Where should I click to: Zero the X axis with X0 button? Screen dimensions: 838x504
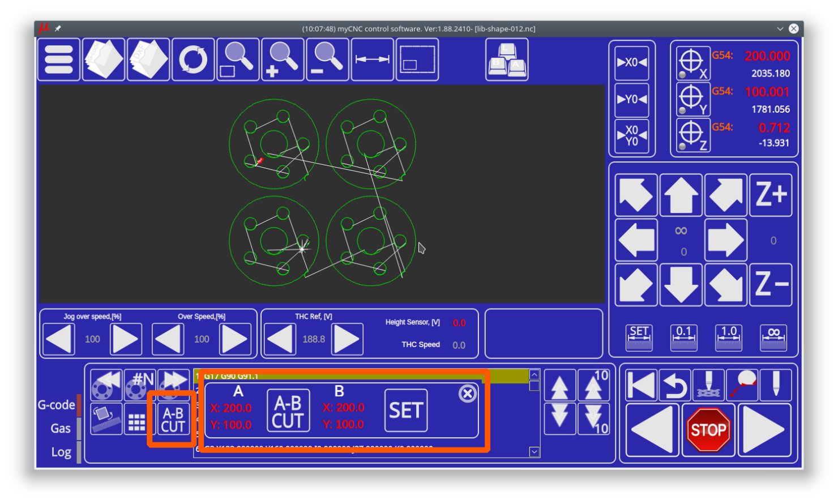coord(632,62)
